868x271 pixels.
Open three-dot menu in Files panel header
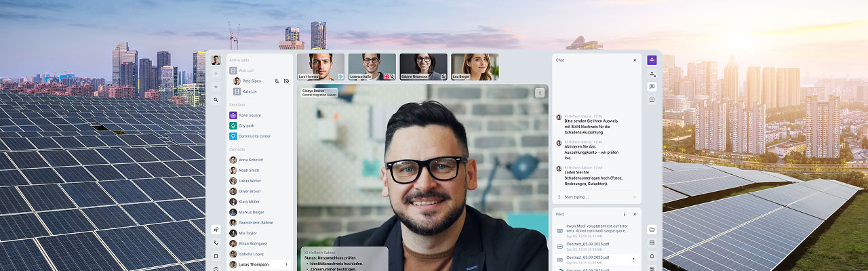[x=625, y=214]
